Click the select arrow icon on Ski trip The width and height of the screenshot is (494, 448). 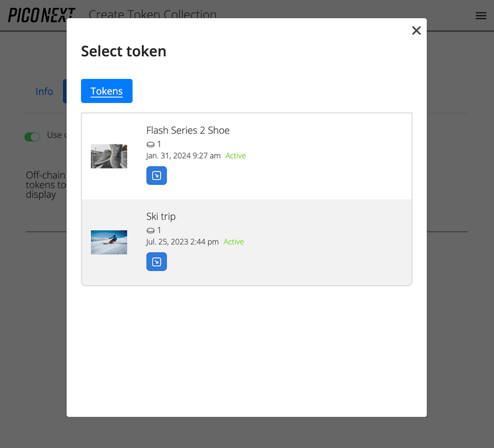pos(156,262)
